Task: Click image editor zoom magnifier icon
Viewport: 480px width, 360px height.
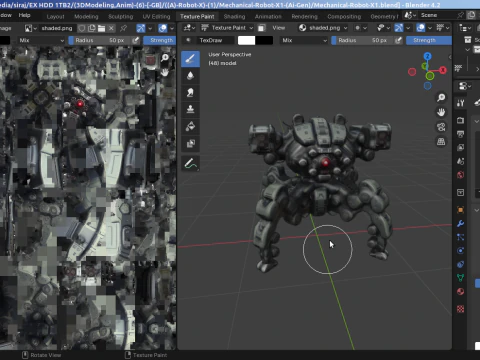Action: coord(165,58)
